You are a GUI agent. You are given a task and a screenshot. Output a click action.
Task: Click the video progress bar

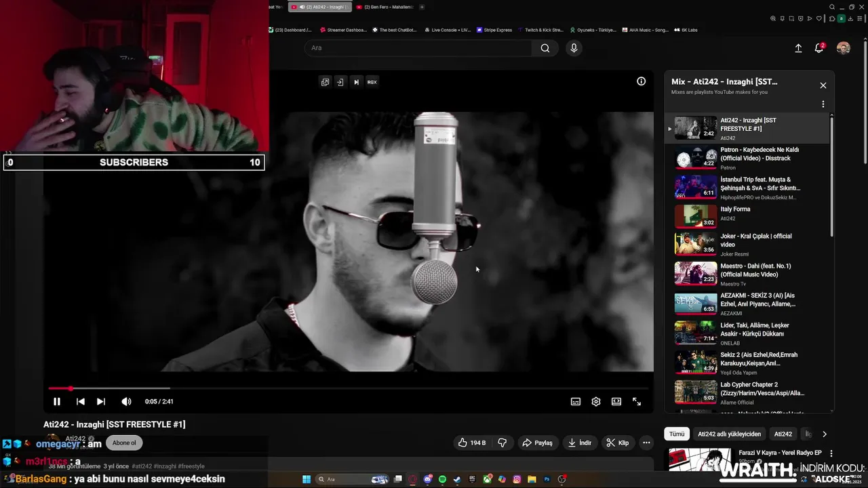349,388
